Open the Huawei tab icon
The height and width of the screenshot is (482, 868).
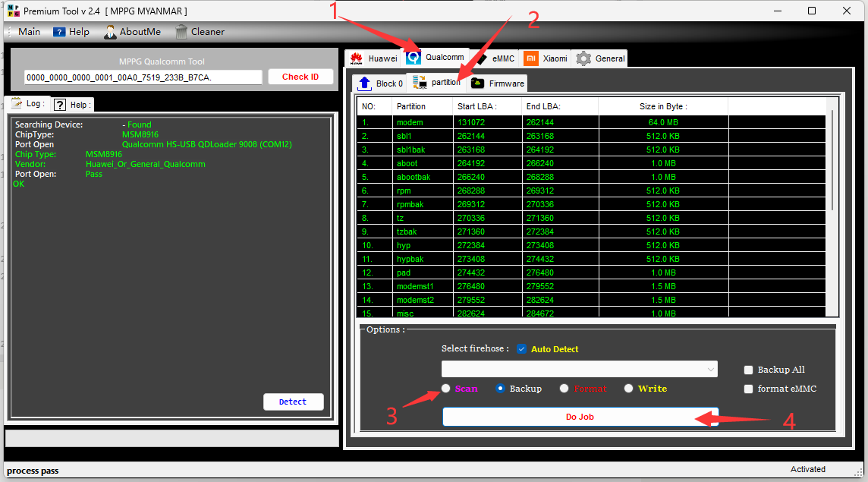click(x=356, y=58)
